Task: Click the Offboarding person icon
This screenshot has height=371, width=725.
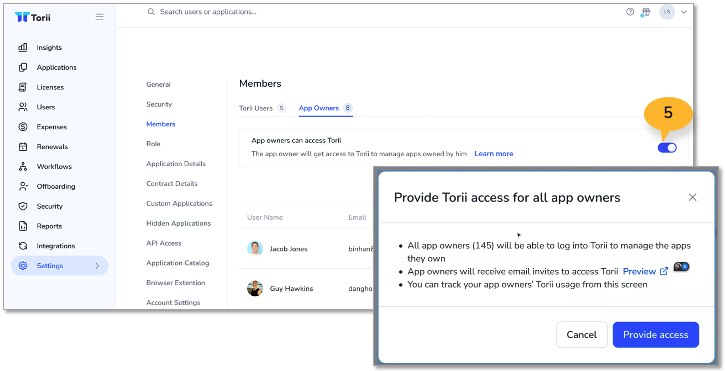Action: [x=23, y=186]
